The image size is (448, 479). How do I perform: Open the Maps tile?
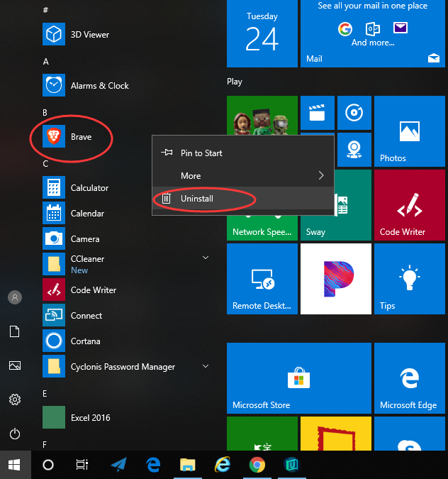(x=354, y=150)
